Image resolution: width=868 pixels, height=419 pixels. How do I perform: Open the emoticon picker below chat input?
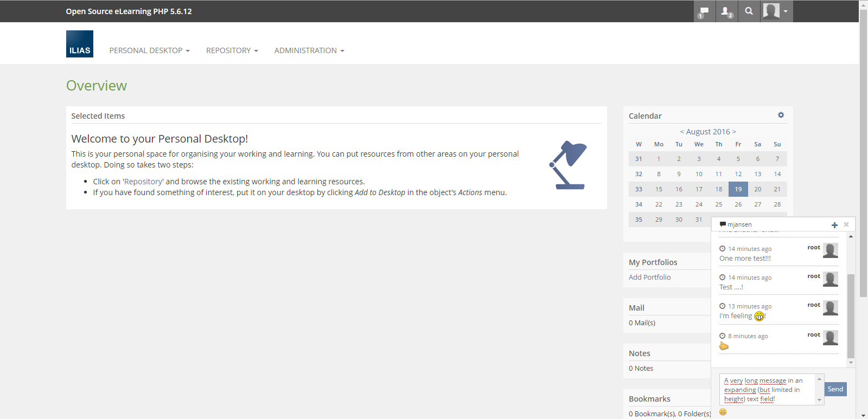point(723,412)
